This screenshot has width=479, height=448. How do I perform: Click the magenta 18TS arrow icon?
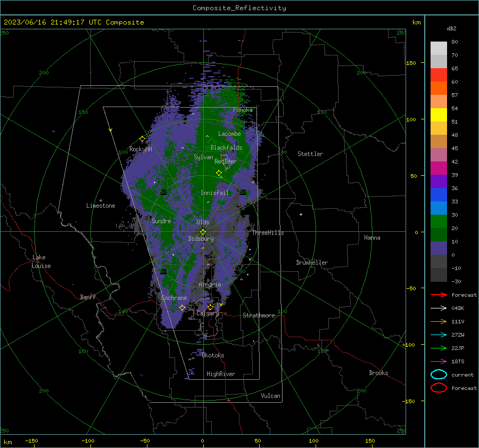439,362
